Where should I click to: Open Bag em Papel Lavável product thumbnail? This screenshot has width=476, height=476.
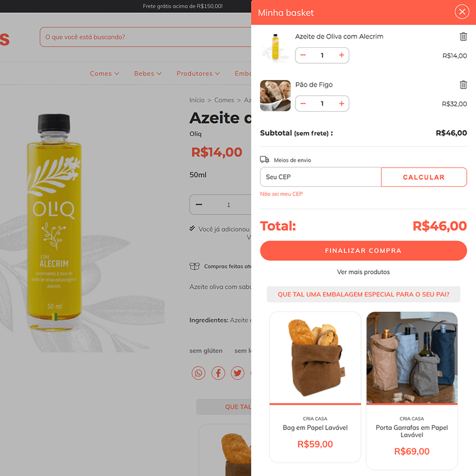pos(315,358)
